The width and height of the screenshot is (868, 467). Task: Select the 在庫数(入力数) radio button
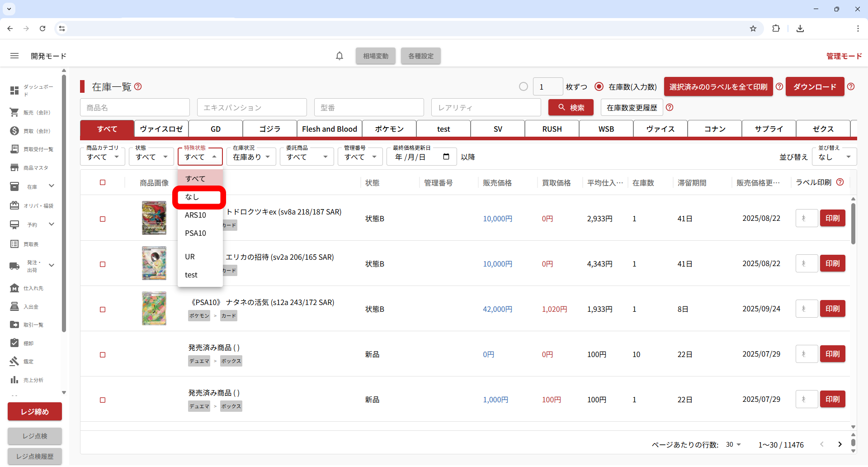[x=599, y=86]
